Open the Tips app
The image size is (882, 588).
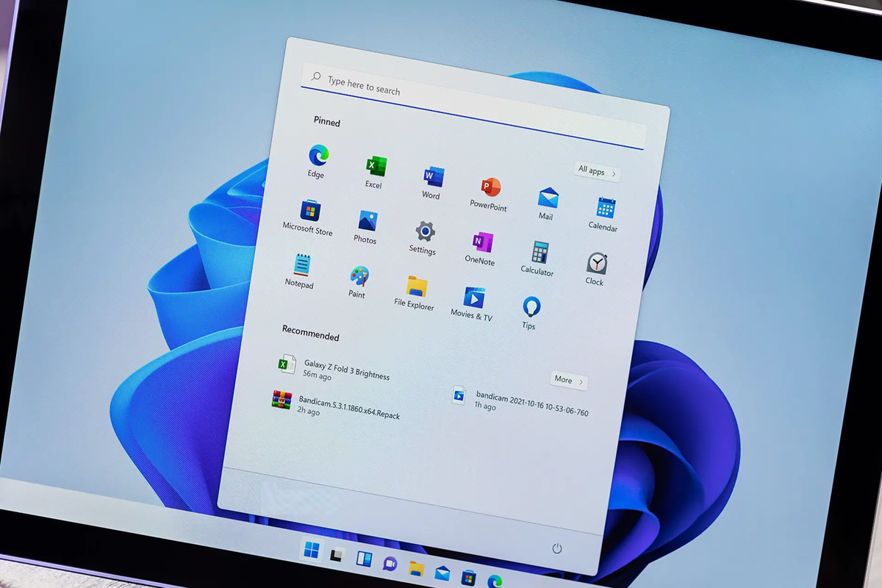tap(530, 312)
